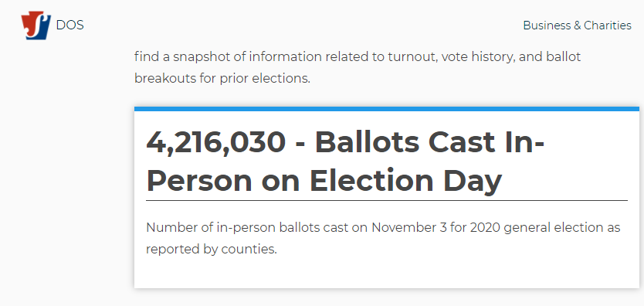Click the divider line under the heading
644x306 pixels.
coord(387,200)
